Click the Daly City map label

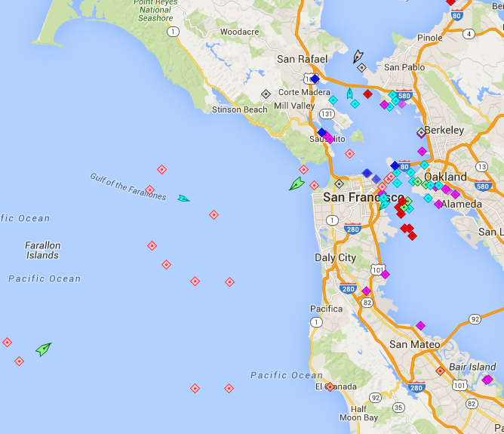click(335, 257)
